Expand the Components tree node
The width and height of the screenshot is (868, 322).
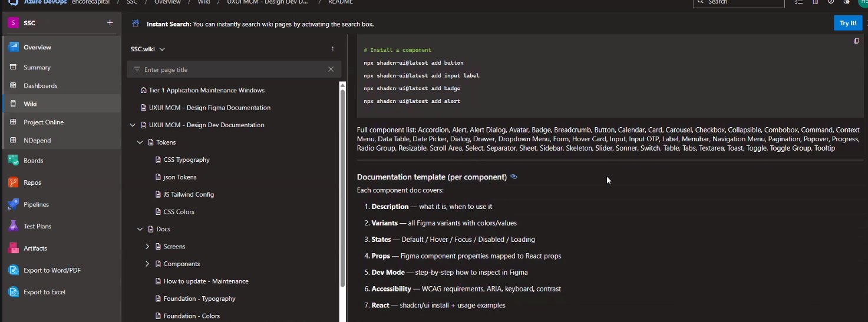pos(147,264)
